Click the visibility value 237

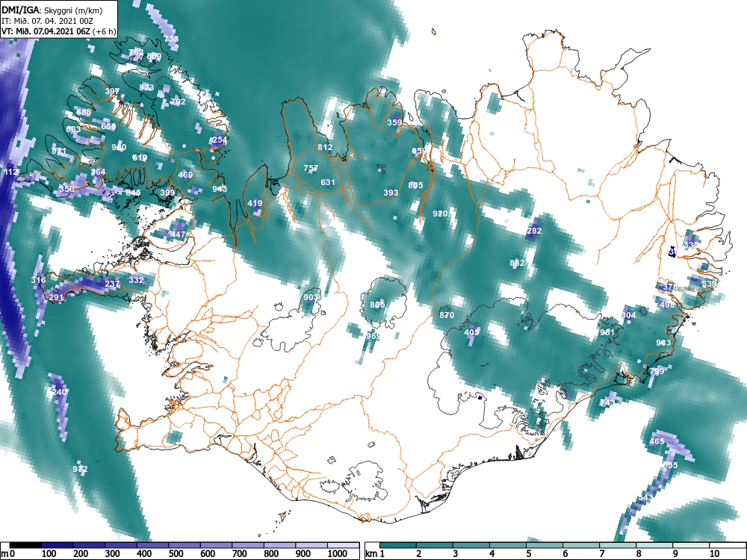click(112, 284)
